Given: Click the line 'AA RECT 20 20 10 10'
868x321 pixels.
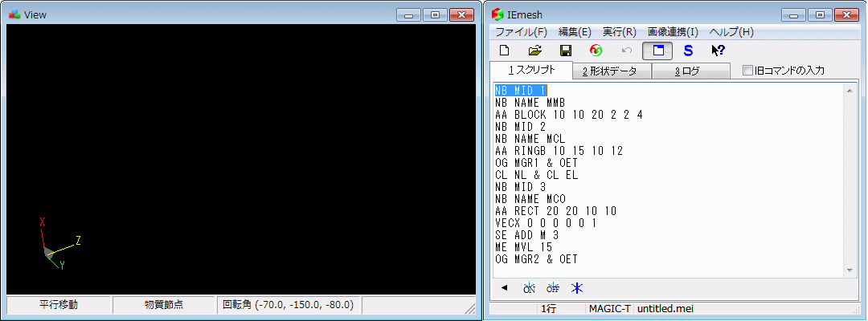Looking at the screenshot, I should 556,211.
